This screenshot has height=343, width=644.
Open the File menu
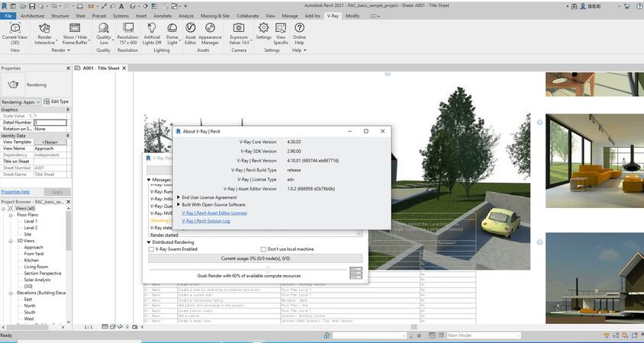pyautogui.click(x=8, y=15)
